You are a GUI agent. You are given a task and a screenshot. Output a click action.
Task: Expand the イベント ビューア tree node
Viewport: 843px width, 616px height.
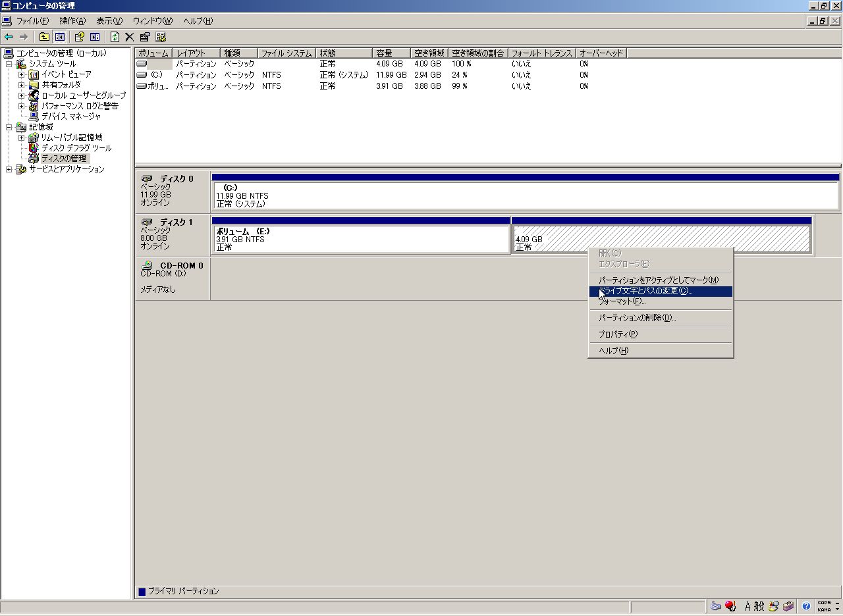pyautogui.click(x=21, y=74)
